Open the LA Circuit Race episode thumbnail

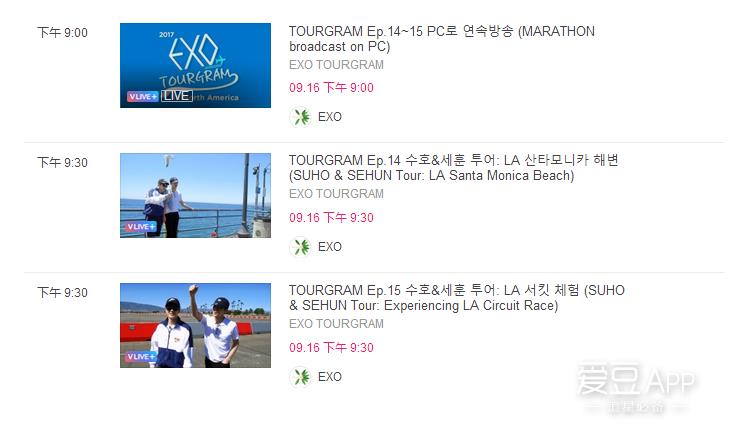(195, 325)
